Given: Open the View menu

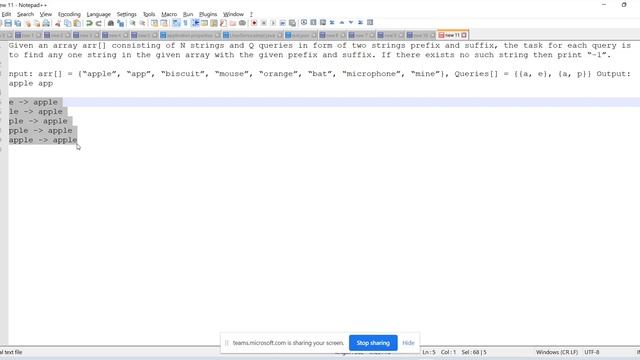Looking at the screenshot, I should tap(46, 14).
